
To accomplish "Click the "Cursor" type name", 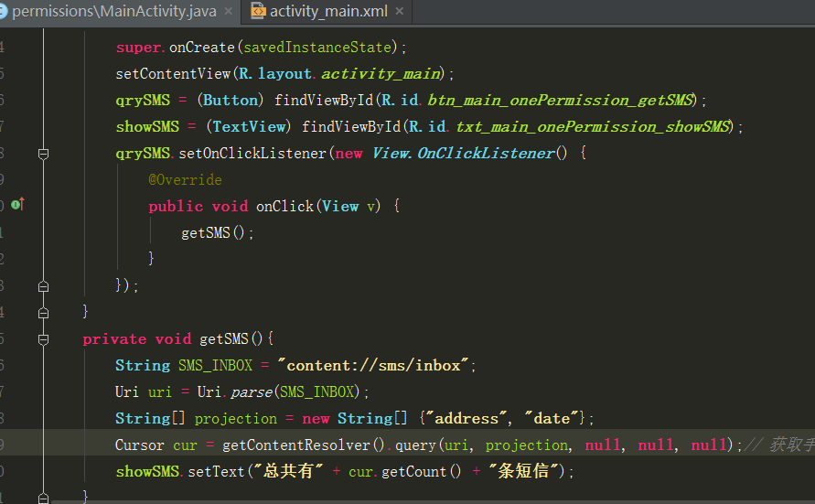I will point(139,445).
